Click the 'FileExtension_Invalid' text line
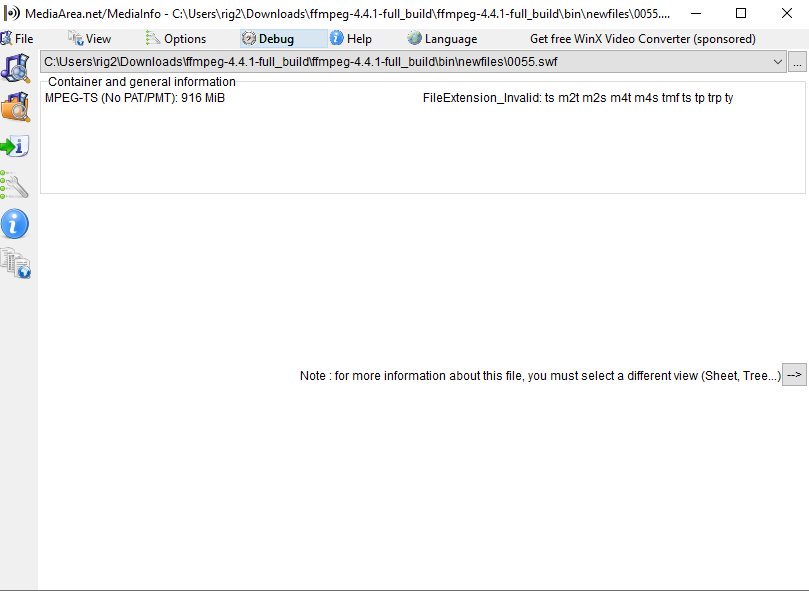809x591 pixels. (578, 98)
